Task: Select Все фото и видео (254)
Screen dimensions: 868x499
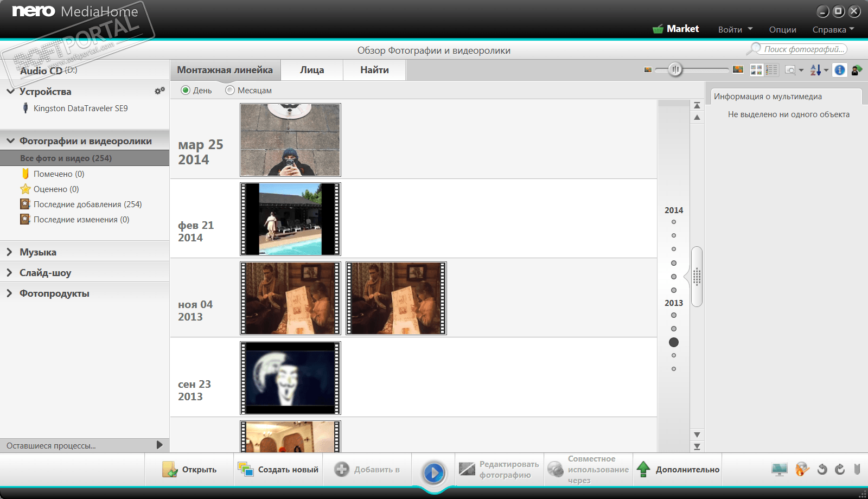Action: click(85, 158)
